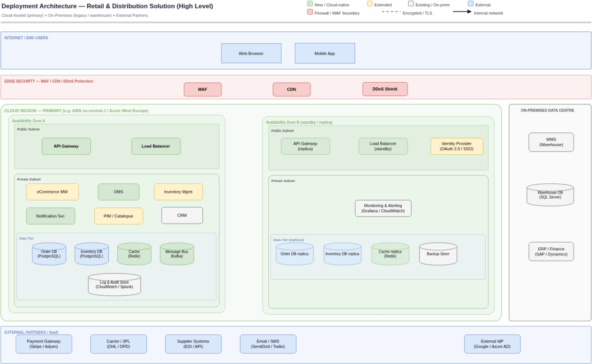Select the Encrypted / TLS dashed line sample
The height and width of the screenshot is (364, 592).
[392, 13]
